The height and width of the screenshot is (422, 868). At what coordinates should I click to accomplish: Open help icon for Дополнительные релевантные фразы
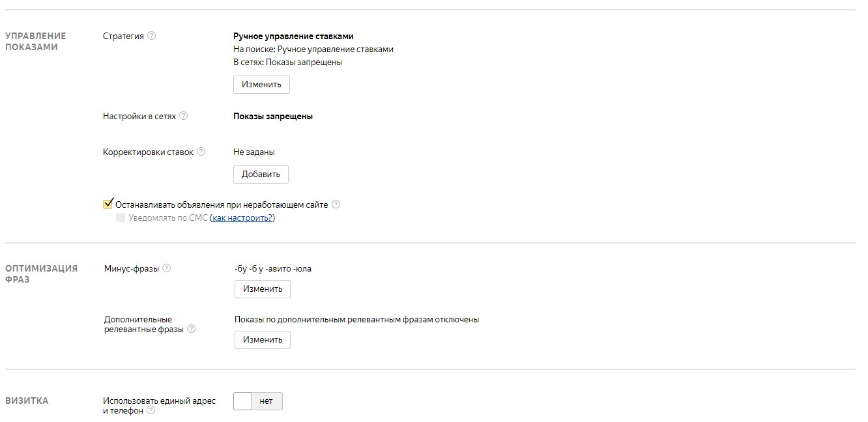192,329
